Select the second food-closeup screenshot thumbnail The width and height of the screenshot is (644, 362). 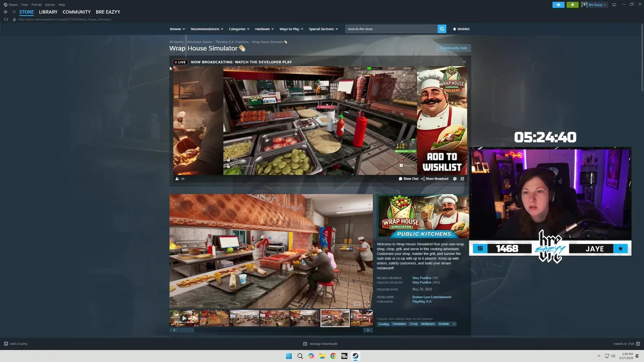[214, 318]
